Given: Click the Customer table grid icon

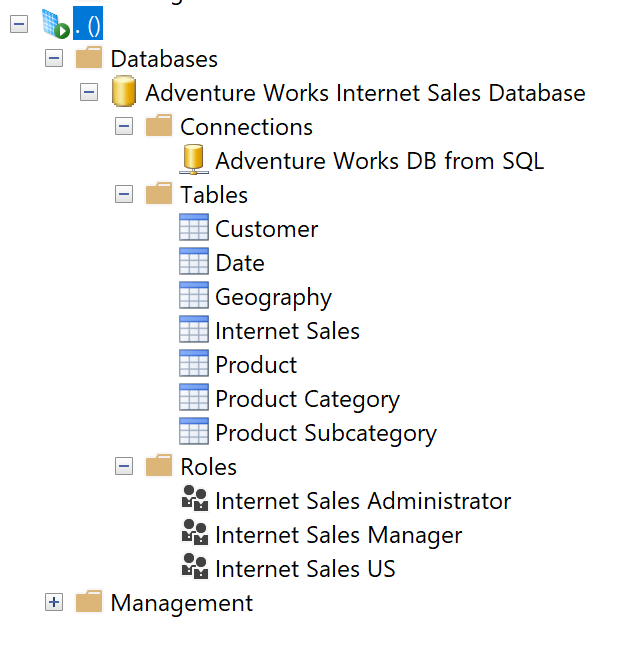Looking at the screenshot, I should (x=193, y=228).
